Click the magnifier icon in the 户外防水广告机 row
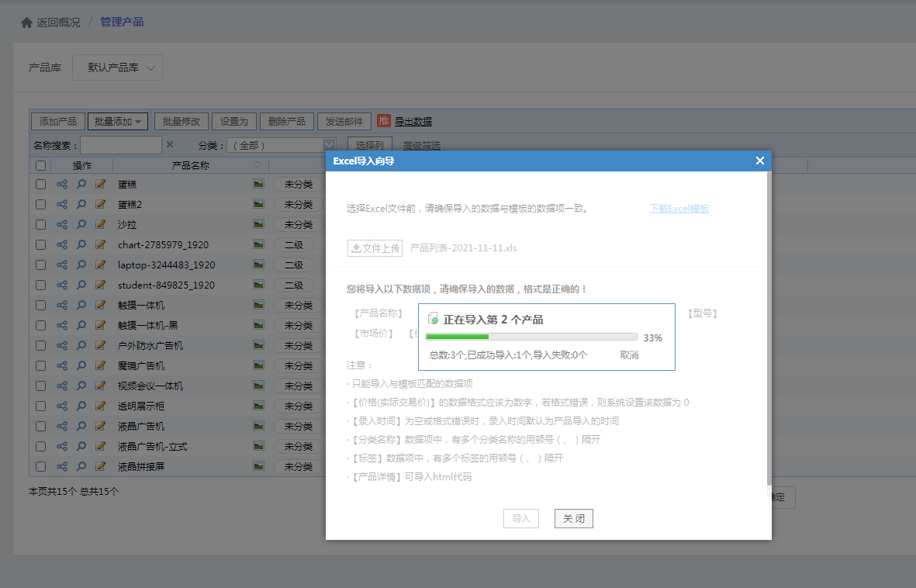This screenshot has height=588, width=916. point(81,345)
